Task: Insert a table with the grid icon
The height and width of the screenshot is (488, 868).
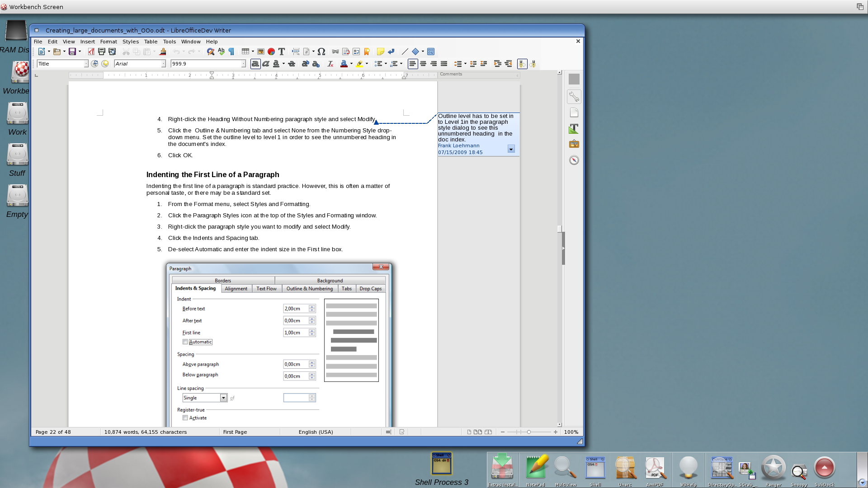Action: [x=245, y=52]
